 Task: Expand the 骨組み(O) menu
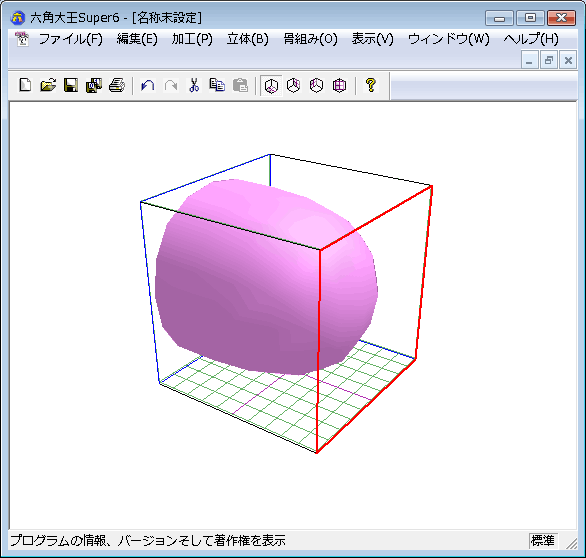click(310, 39)
